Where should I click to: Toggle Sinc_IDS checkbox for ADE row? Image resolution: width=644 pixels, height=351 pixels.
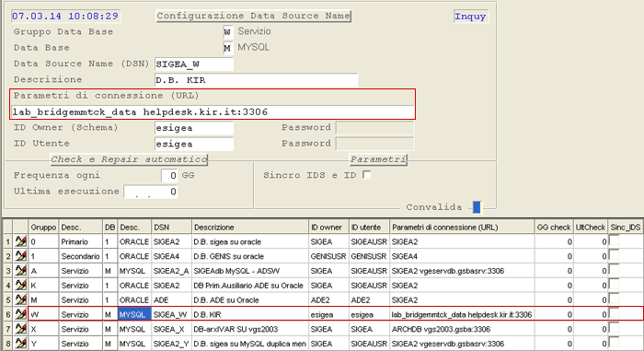click(614, 298)
